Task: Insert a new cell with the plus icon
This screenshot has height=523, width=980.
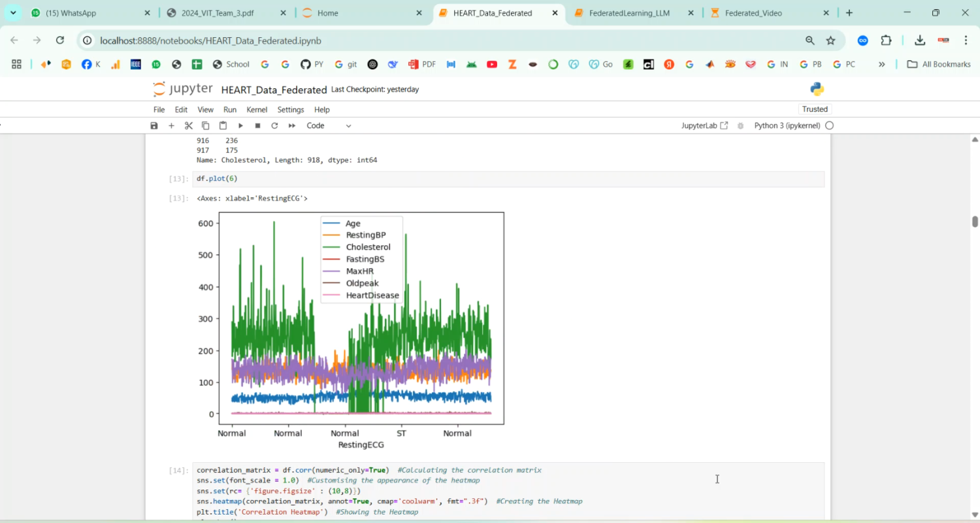Action: click(171, 126)
